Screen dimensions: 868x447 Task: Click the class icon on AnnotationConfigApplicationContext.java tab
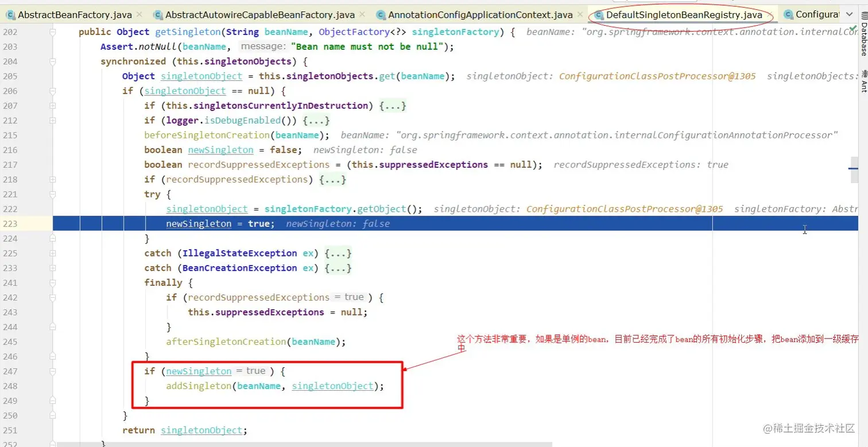pyautogui.click(x=380, y=14)
